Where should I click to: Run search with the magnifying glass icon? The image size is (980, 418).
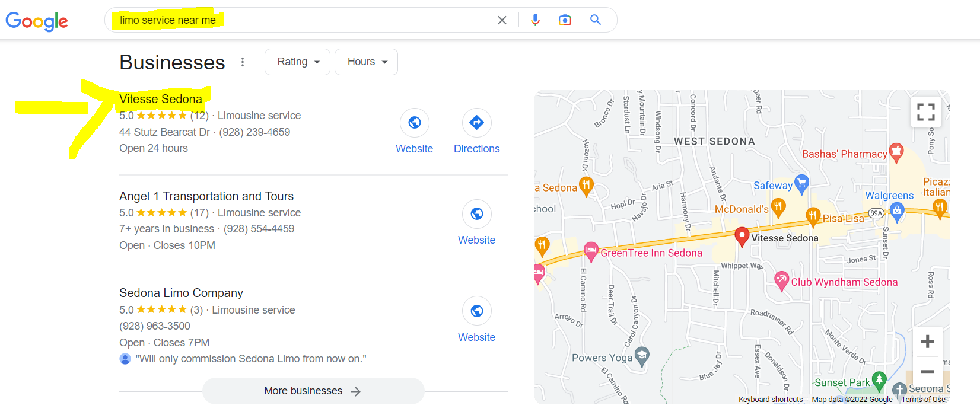tap(596, 20)
